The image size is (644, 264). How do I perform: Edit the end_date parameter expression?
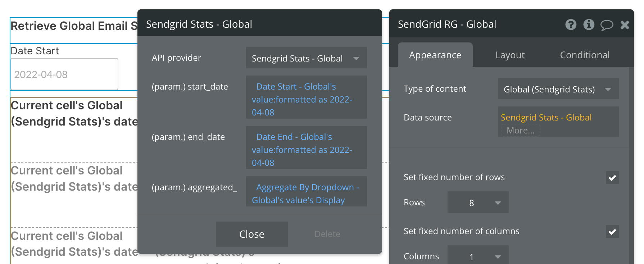(306, 147)
